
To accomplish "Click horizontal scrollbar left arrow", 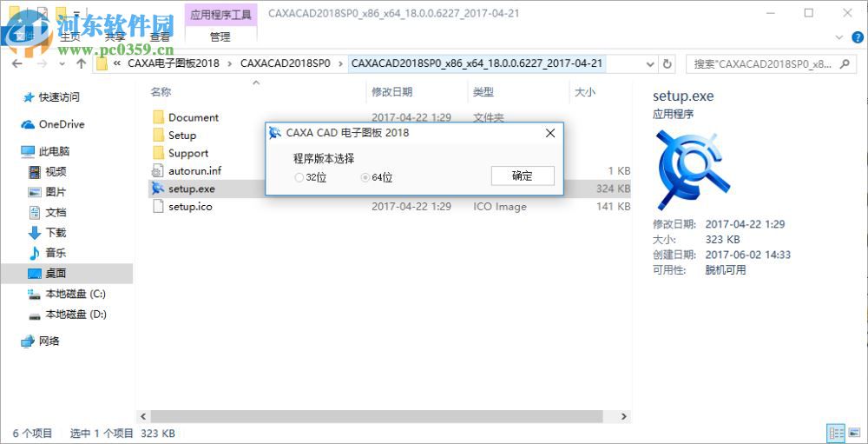I will point(143,416).
